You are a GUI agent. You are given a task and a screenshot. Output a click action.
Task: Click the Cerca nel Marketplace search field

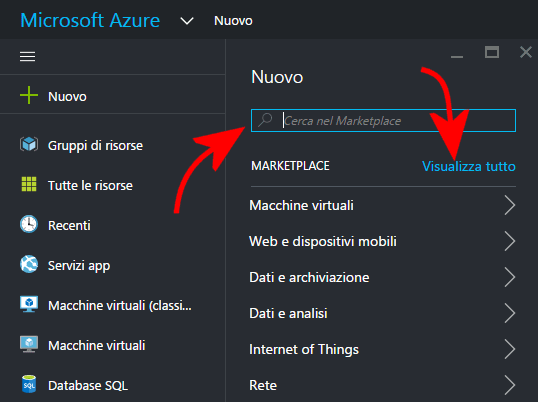tap(383, 120)
